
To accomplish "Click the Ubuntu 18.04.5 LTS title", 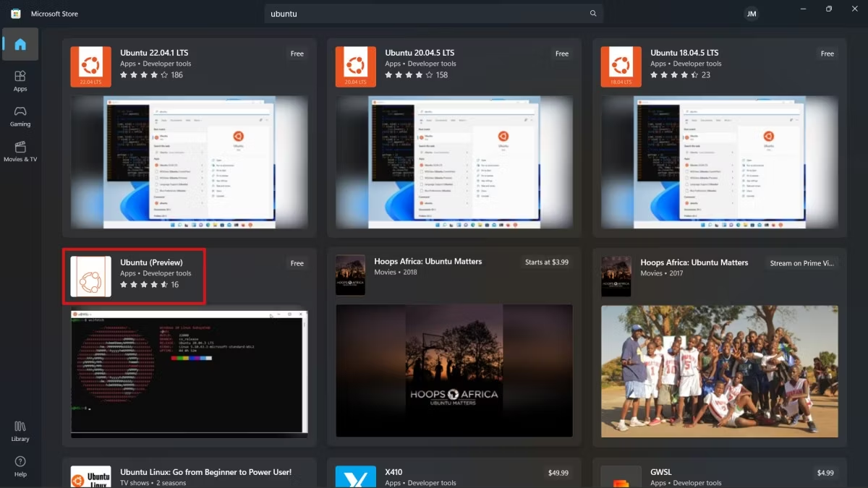I will [684, 53].
